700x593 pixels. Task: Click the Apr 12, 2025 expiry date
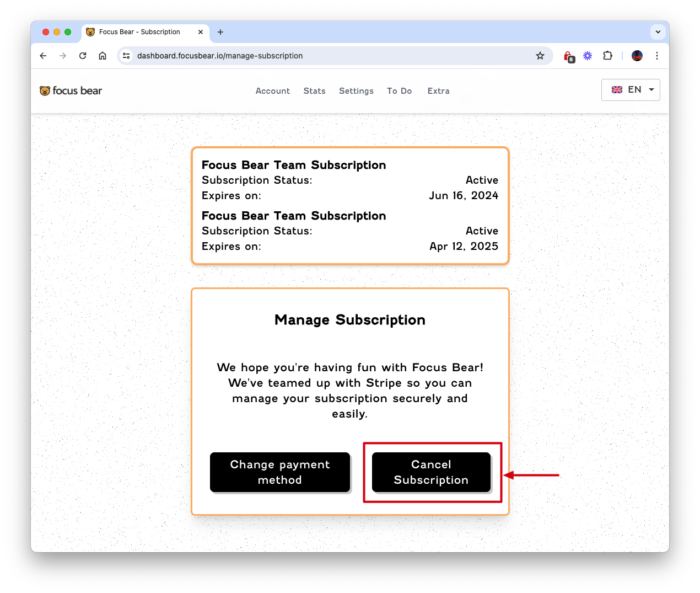pyautogui.click(x=464, y=247)
